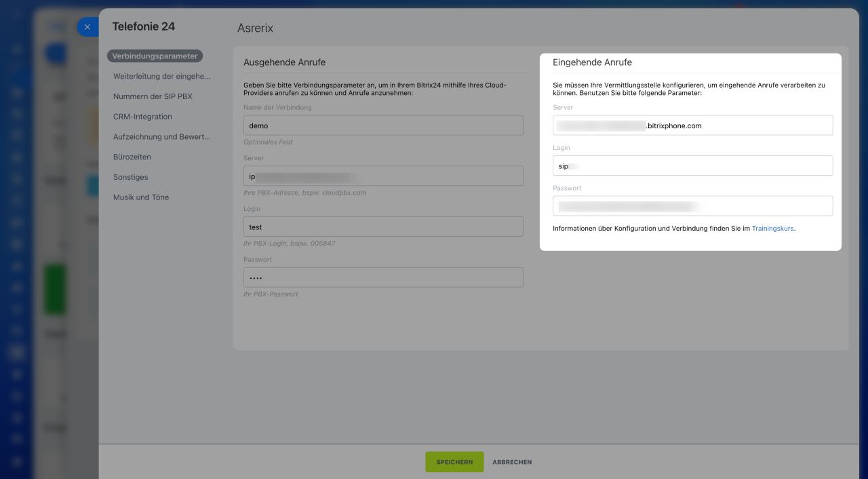Open the Sonstiges section
The height and width of the screenshot is (479, 868).
[x=131, y=177]
